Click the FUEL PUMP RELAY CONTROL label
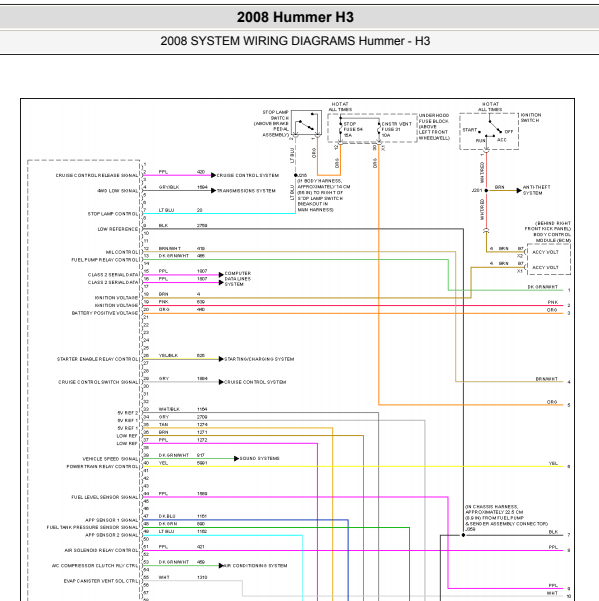 (105, 260)
